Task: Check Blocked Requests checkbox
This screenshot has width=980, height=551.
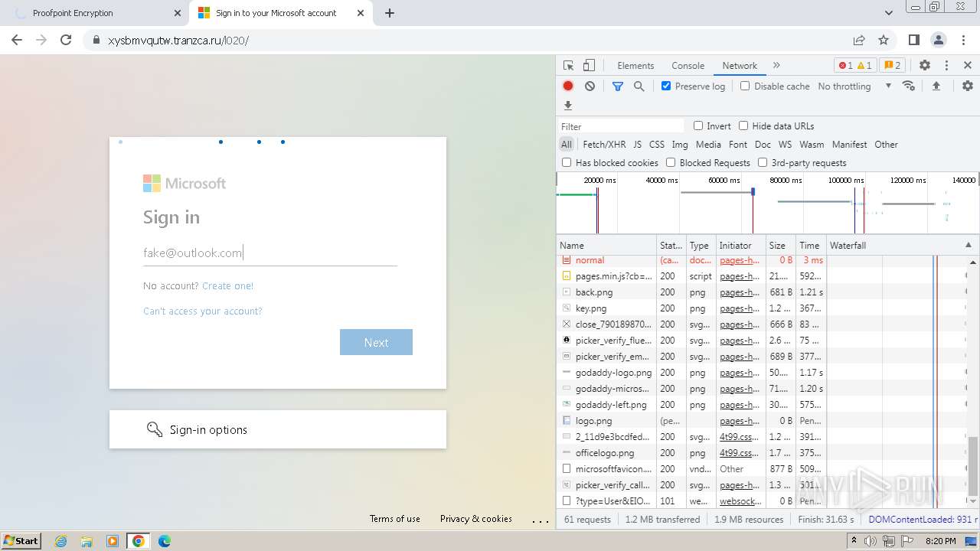Action: [671, 162]
